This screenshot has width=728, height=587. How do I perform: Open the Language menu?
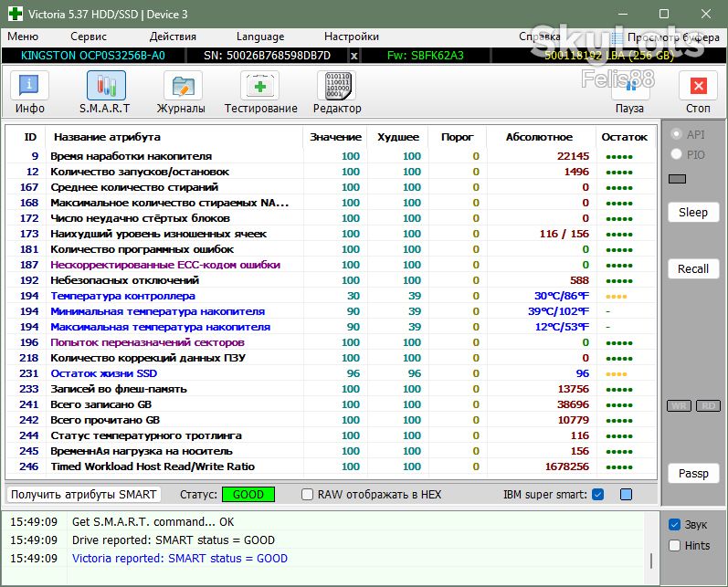260,37
